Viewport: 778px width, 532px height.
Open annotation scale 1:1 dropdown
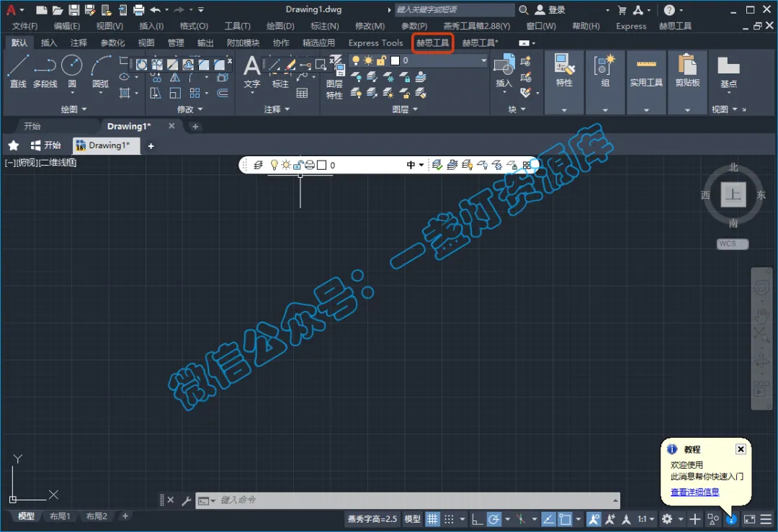point(646,519)
